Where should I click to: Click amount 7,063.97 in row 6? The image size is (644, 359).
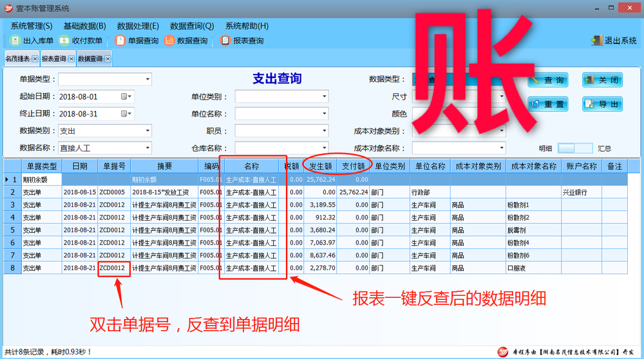[x=320, y=243]
